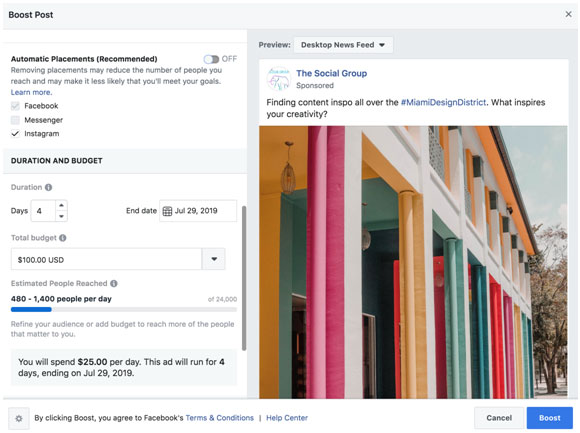The width and height of the screenshot is (580, 433).
Task: Click the settings gear icon at bottom left
Action: pyautogui.click(x=19, y=418)
